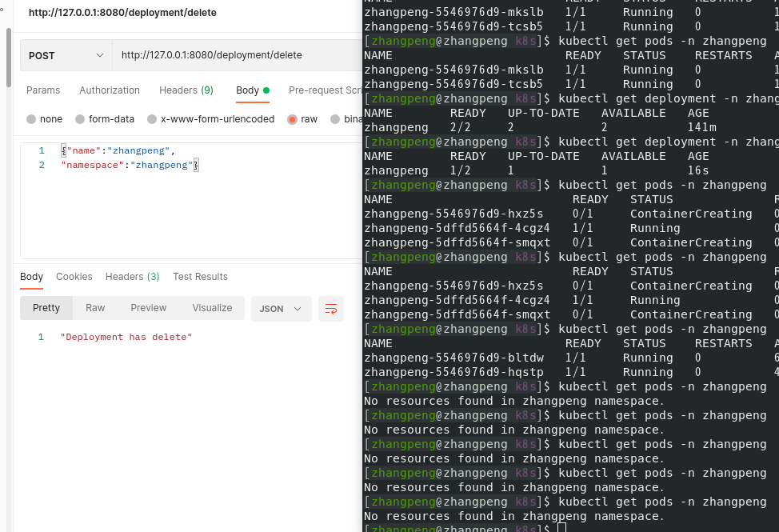The height and width of the screenshot is (532, 779).
Task: Show the response Preview view
Action: (149, 308)
